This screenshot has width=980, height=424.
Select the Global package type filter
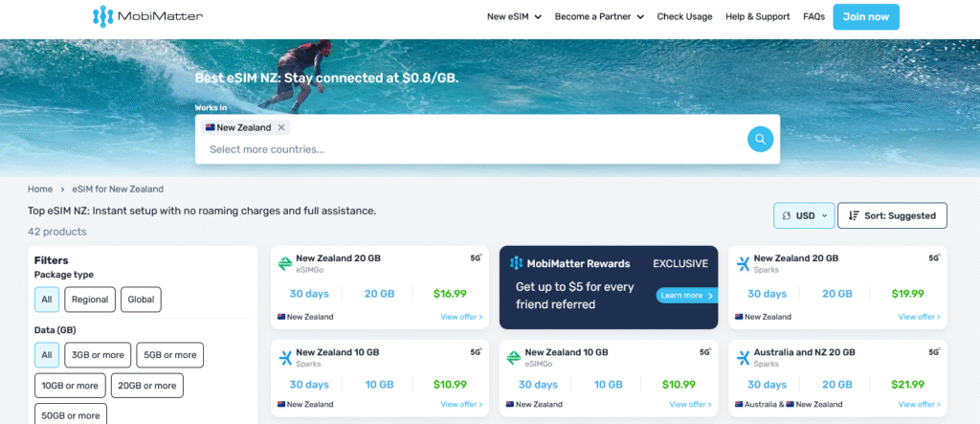pos(141,300)
